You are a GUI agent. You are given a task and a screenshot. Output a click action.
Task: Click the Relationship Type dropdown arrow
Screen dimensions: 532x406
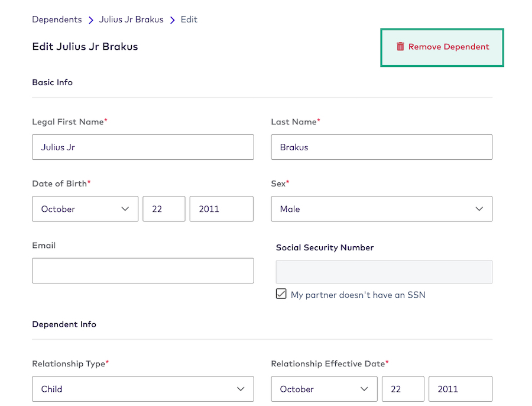241,389
